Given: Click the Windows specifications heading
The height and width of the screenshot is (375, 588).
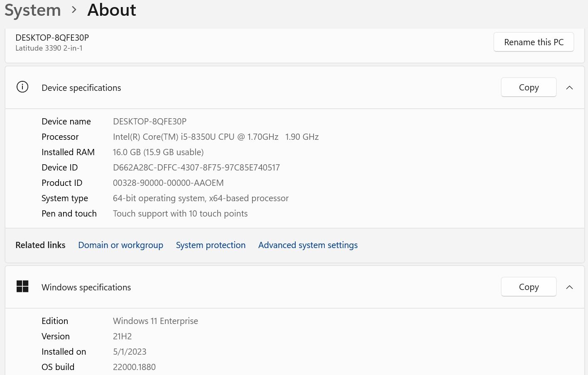Looking at the screenshot, I should tap(86, 287).
